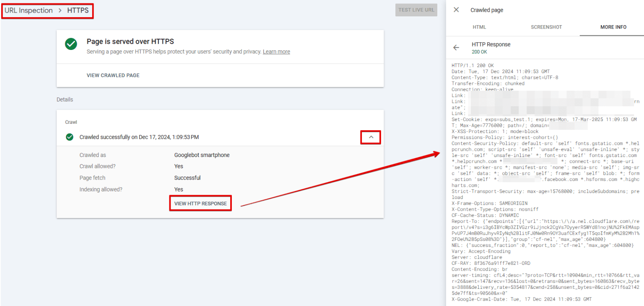The image size is (644, 306).
Task: Navigate to the URL Inspection breadcrumb
Action: pyautogui.click(x=28, y=10)
